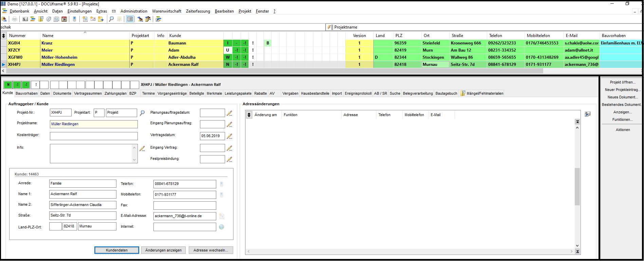Click the phone icon beside Telefon field
The height and width of the screenshot is (261, 644).
221,184
